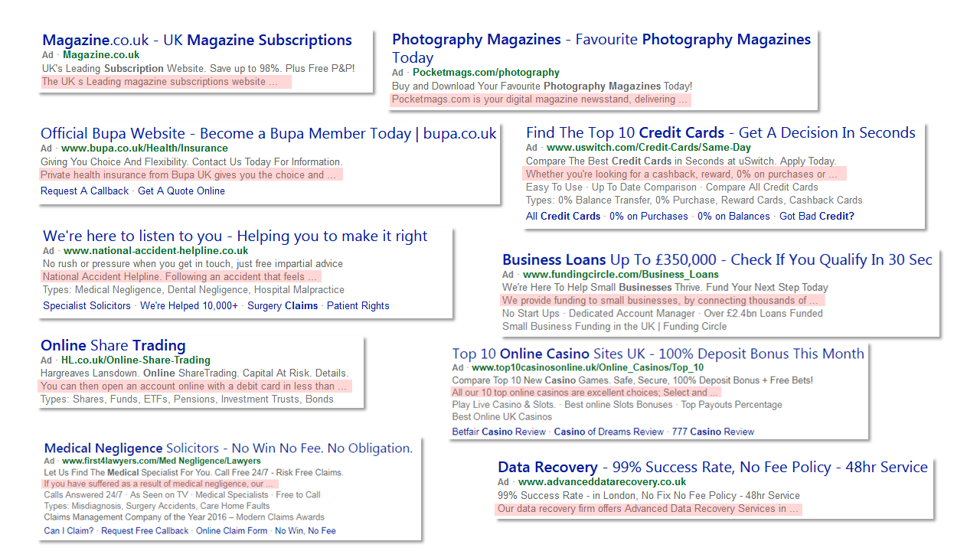Open the Magazine.co.uk UK Magazine Subscriptions headline

coord(198,40)
